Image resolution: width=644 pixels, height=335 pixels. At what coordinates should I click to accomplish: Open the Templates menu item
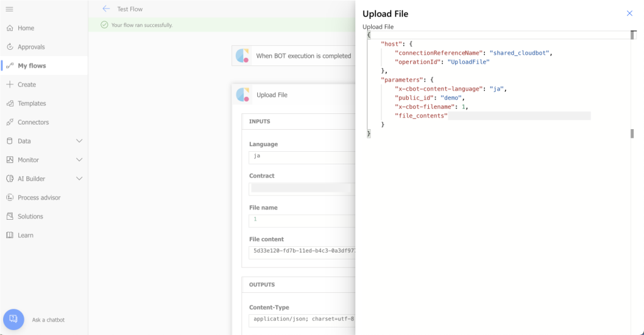point(44,103)
